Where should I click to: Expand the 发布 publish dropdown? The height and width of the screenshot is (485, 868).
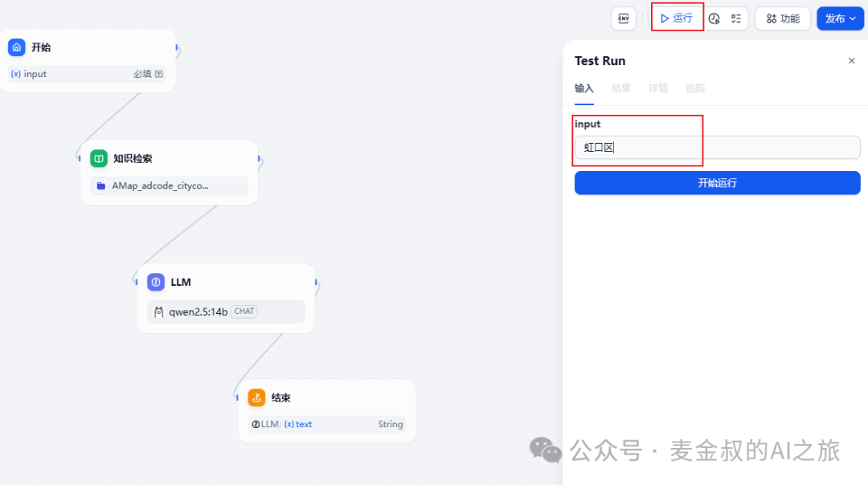point(840,18)
